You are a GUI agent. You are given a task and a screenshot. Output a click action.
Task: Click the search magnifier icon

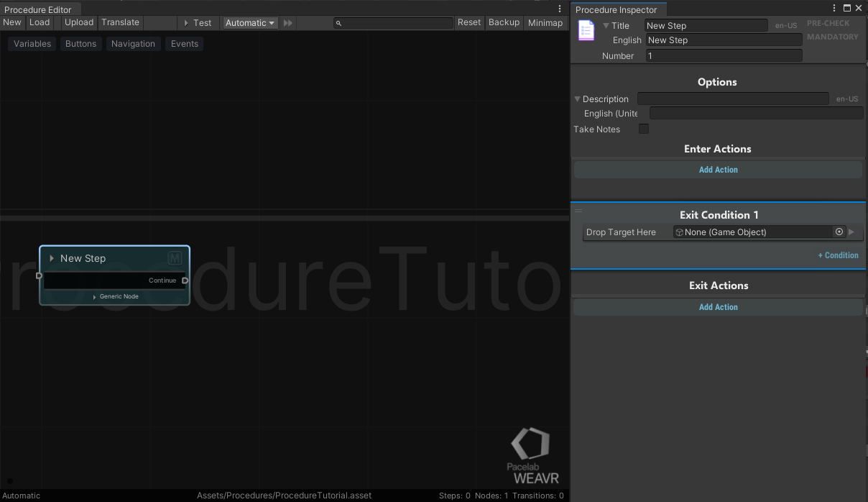(339, 23)
